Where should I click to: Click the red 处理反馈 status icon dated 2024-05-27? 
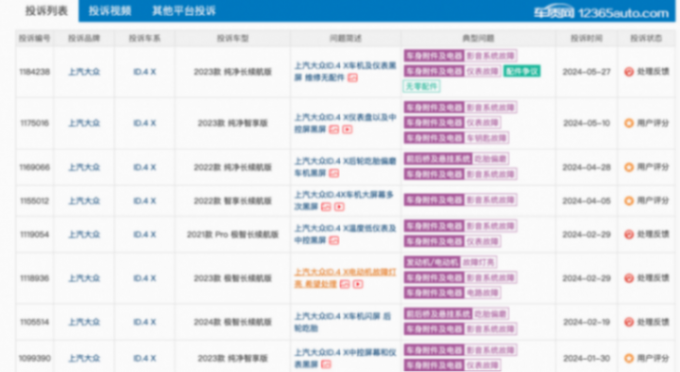(x=629, y=72)
